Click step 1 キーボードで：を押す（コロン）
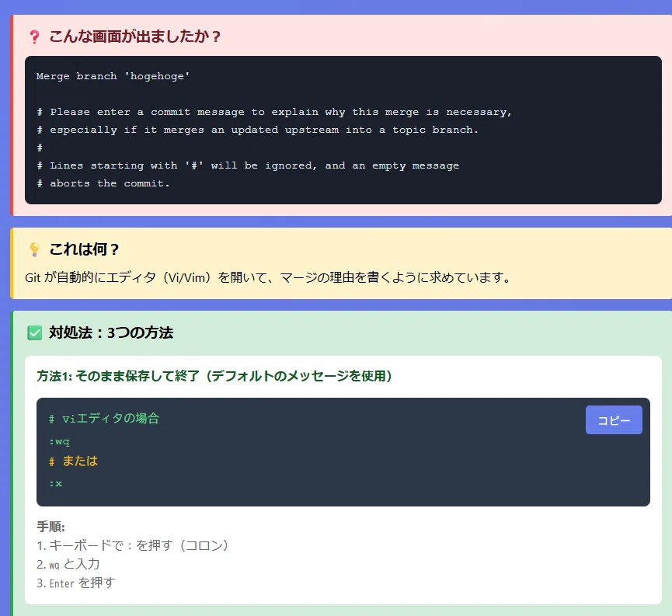The height and width of the screenshot is (616, 672). [x=133, y=545]
